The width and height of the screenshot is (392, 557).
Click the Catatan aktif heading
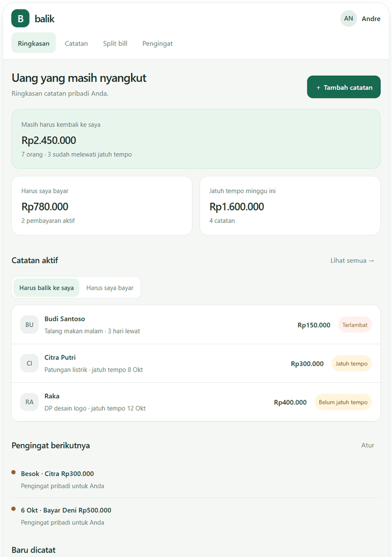click(x=35, y=260)
